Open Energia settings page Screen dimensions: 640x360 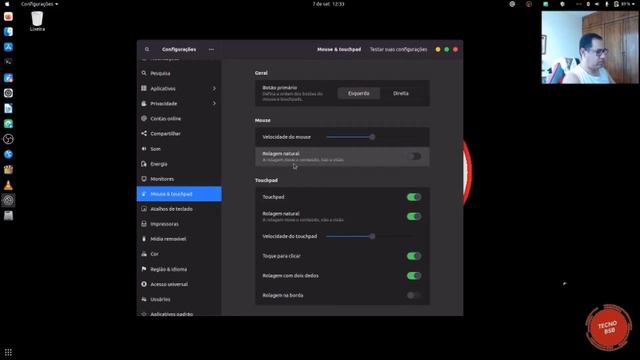tap(179, 164)
